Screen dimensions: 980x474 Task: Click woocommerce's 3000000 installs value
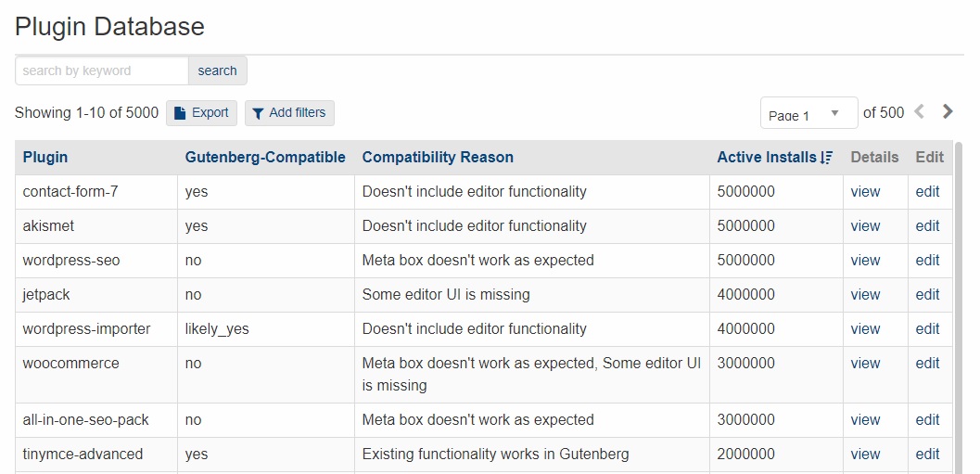[x=745, y=364]
